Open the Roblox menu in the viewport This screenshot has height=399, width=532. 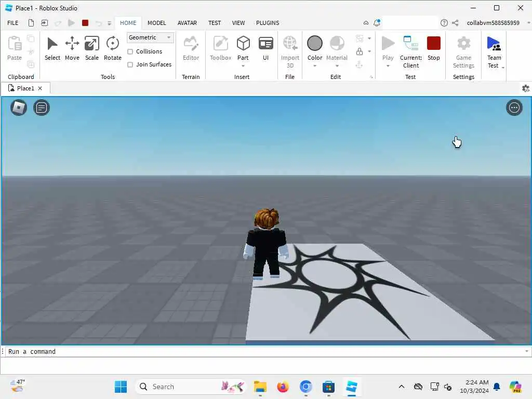pyautogui.click(x=19, y=108)
